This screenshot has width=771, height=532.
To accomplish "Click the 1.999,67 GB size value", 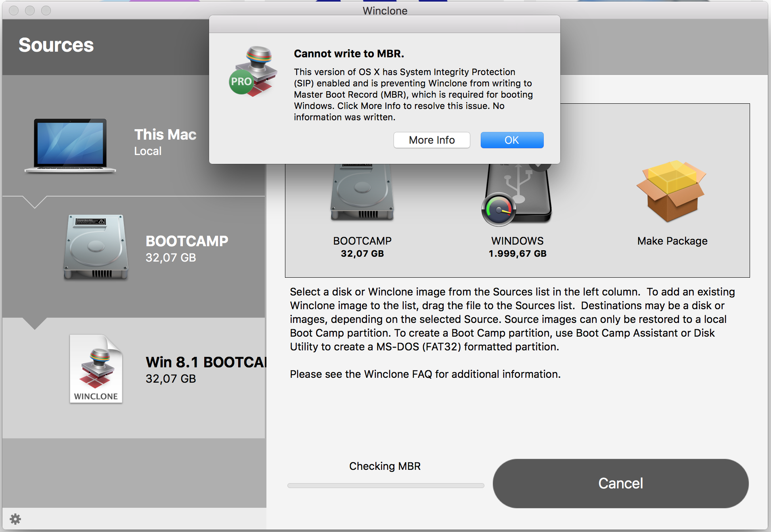I will point(517,253).
